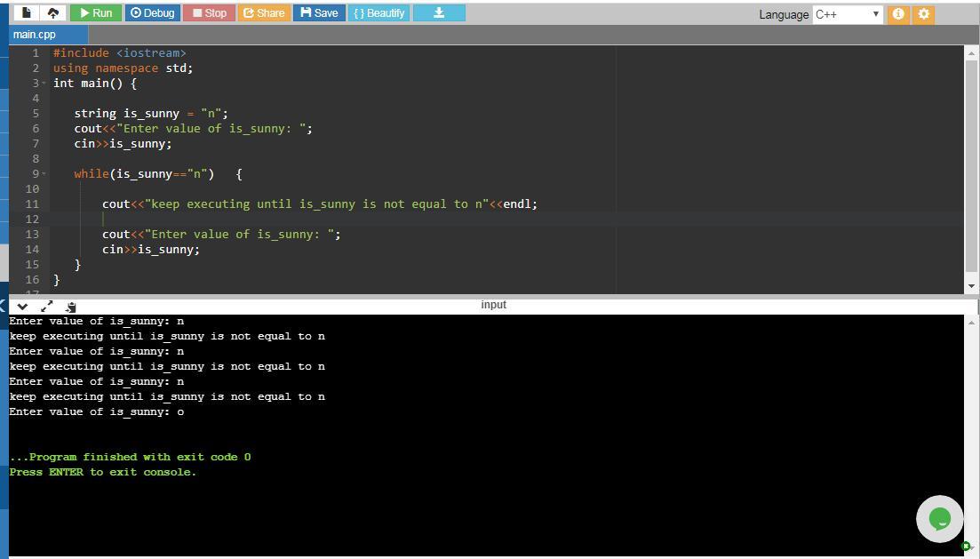Beautify the source code
980x559 pixels.
click(378, 13)
